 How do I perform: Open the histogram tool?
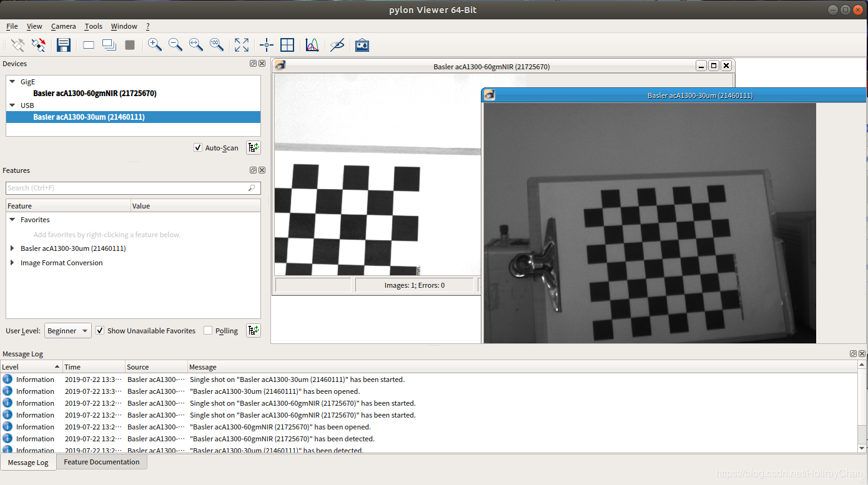coord(312,45)
